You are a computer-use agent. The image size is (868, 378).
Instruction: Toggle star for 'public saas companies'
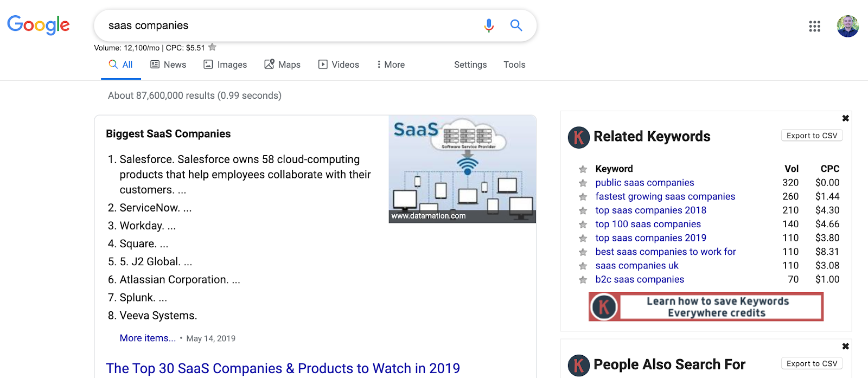583,183
